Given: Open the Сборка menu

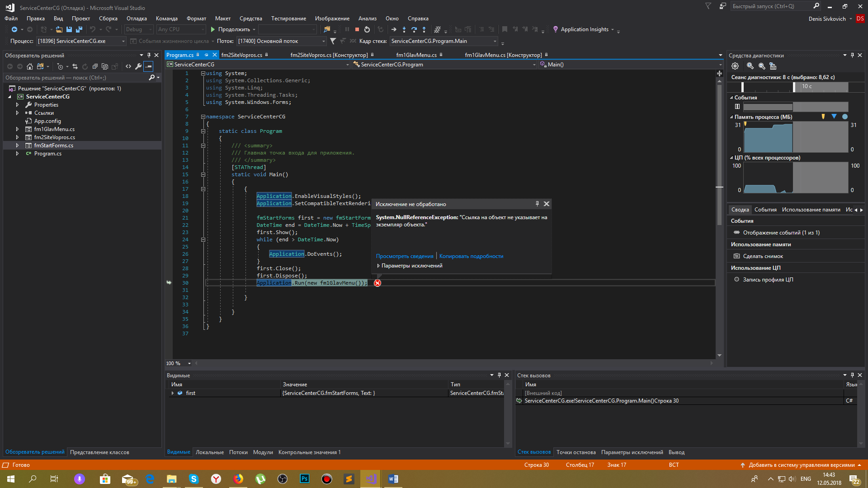Looking at the screenshot, I should [108, 19].
